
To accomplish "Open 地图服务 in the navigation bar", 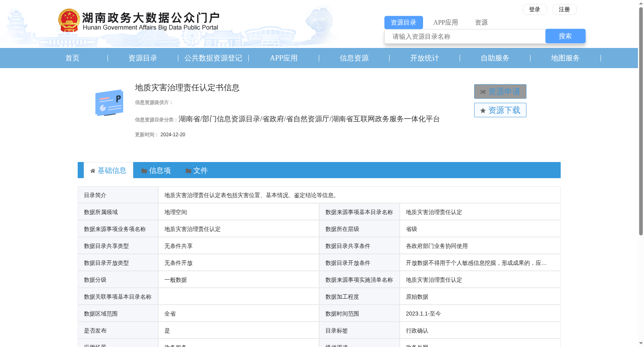I will (566, 58).
